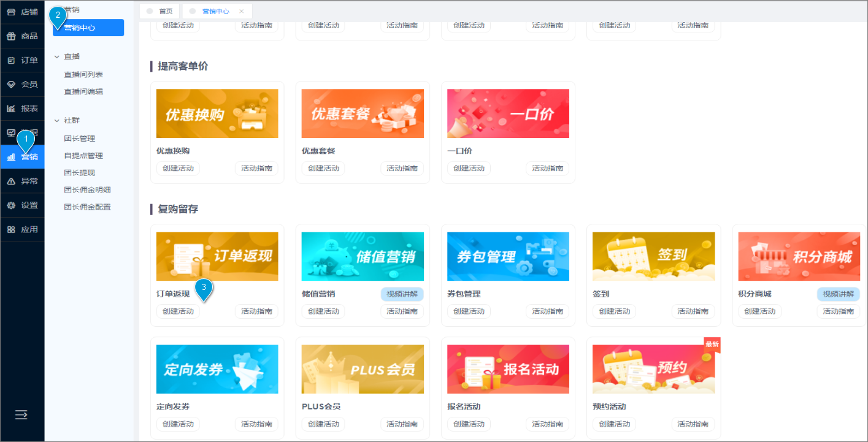Open 设置 gear icon settings
This screenshot has width=868, height=442.
click(x=11, y=205)
